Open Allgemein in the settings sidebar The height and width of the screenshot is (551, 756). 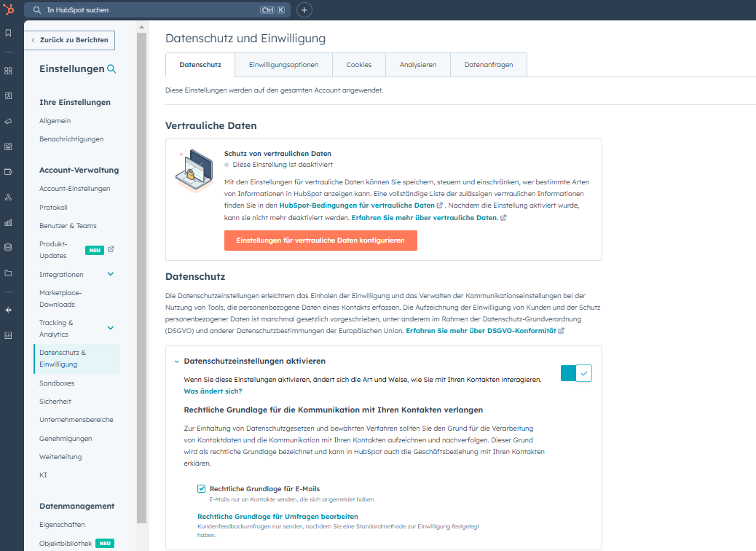[55, 121]
